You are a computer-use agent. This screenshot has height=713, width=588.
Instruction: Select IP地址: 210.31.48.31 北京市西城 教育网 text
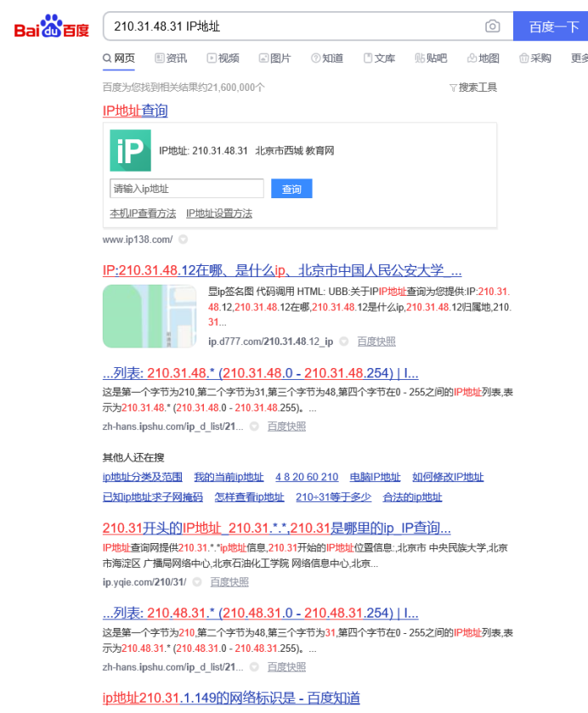tap(246, 150)
